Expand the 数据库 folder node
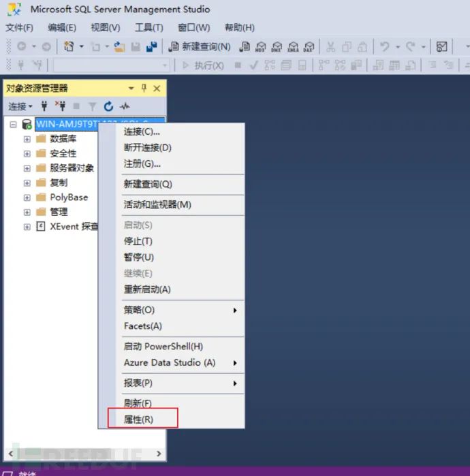Viewport: 470px width, 476px height. [27, 139]
